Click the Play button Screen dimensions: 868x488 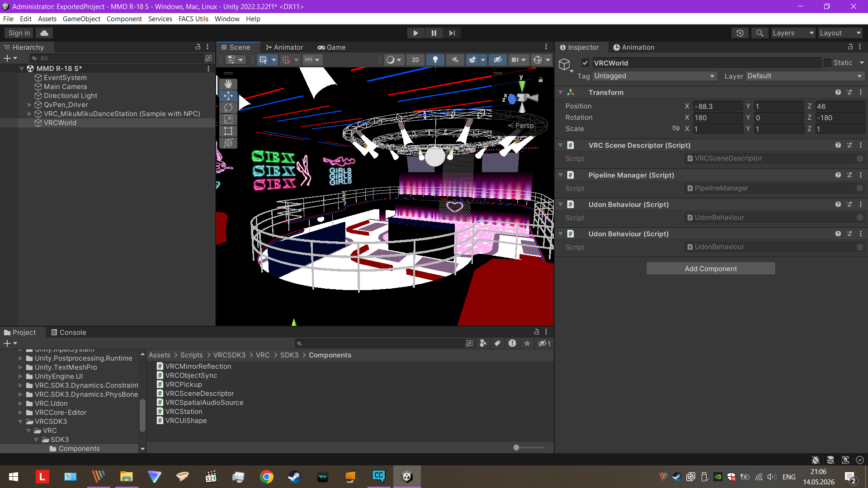[415, 33]
